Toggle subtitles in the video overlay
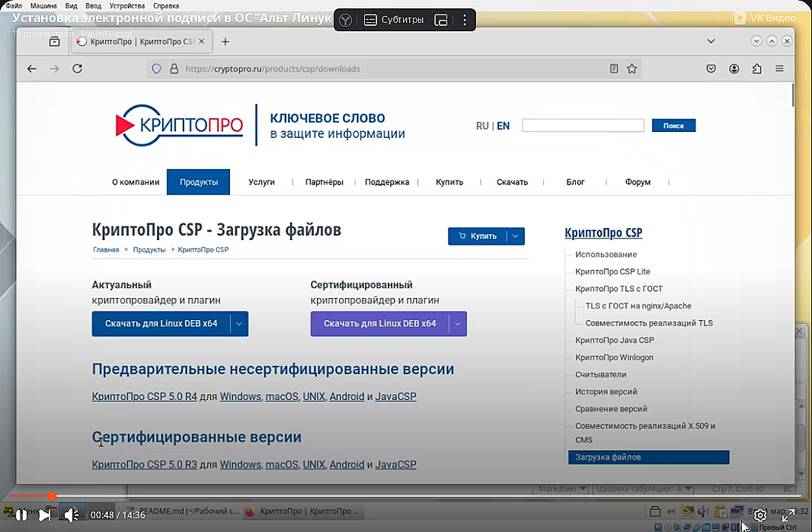 tap(394, 20)
